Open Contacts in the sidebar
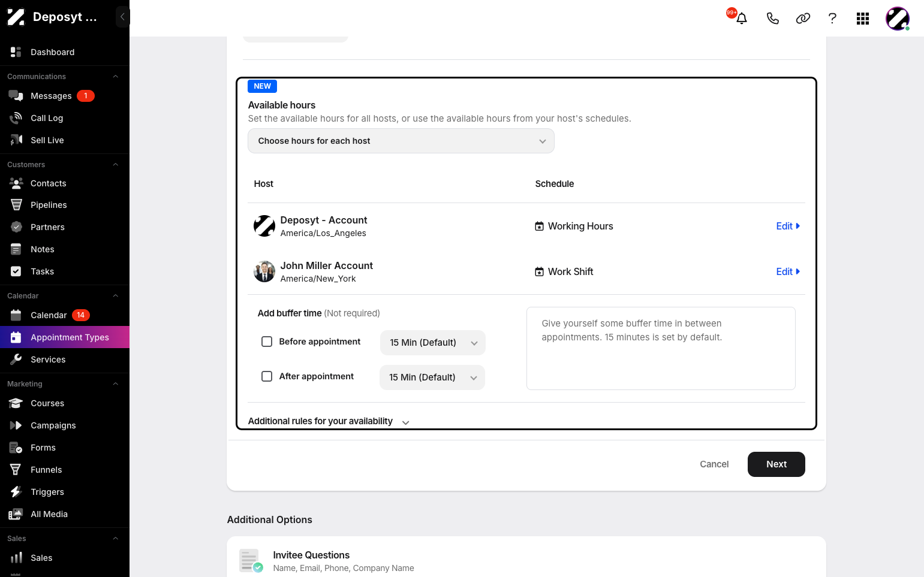924x577 pixels. click(x=65, y=183)
